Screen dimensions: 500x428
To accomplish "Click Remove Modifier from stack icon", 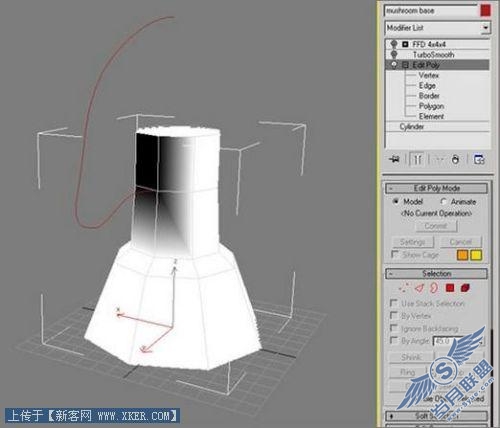I will [455, 159].
